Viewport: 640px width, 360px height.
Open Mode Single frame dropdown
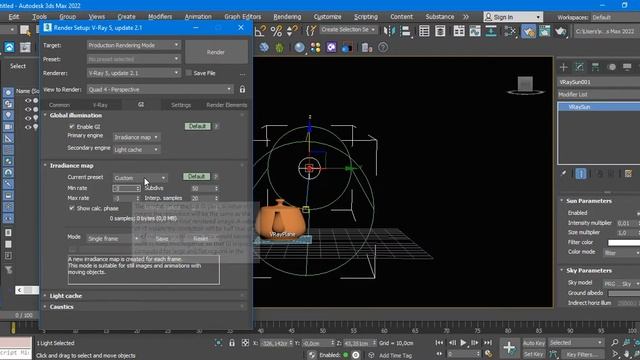click(113, 238)
